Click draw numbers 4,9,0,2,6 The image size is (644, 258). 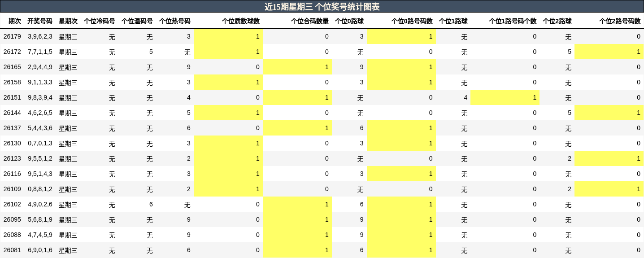click(x=40, y=204)
